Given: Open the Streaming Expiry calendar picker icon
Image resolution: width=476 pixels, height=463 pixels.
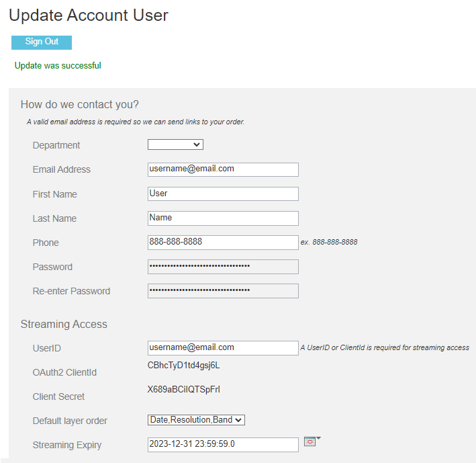Looking at the screenshot, I should click(x=309, y=441).
